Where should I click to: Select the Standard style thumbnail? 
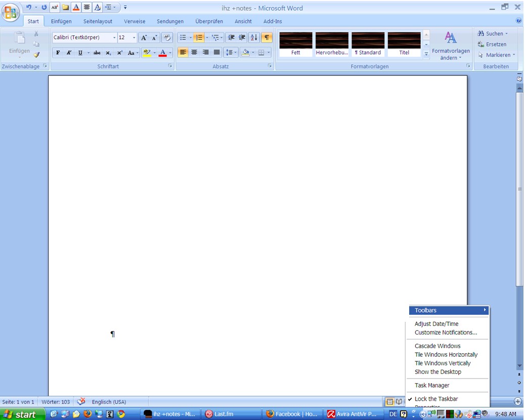tap(368, 44)
